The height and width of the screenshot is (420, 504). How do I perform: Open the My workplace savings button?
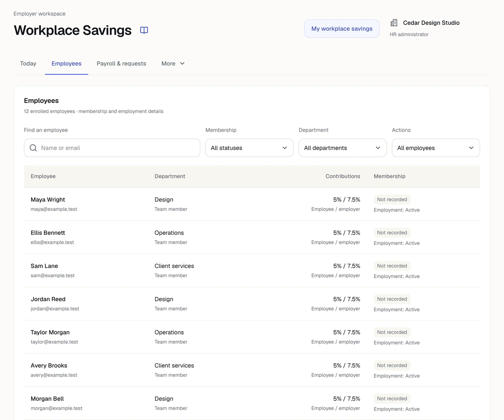point(342,29)
